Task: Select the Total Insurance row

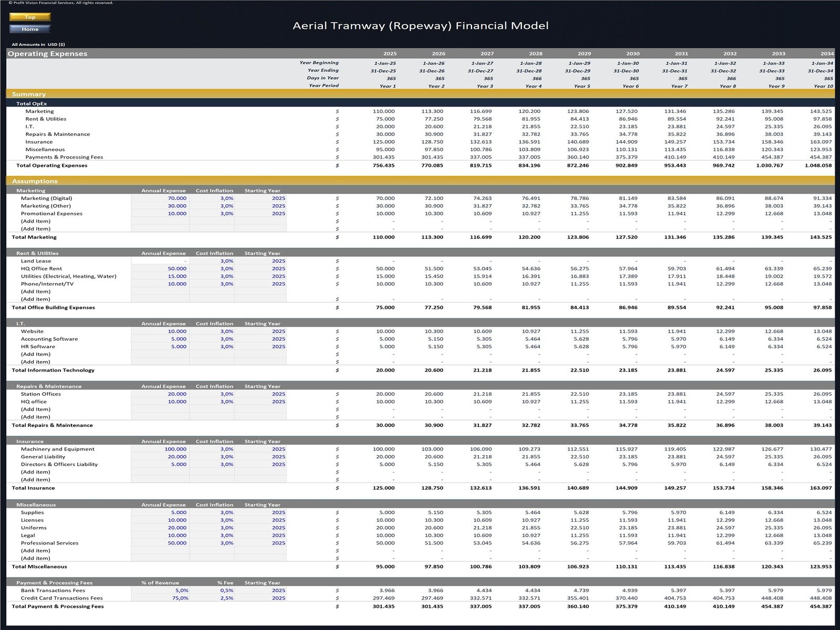Action: tap(34, 487)
